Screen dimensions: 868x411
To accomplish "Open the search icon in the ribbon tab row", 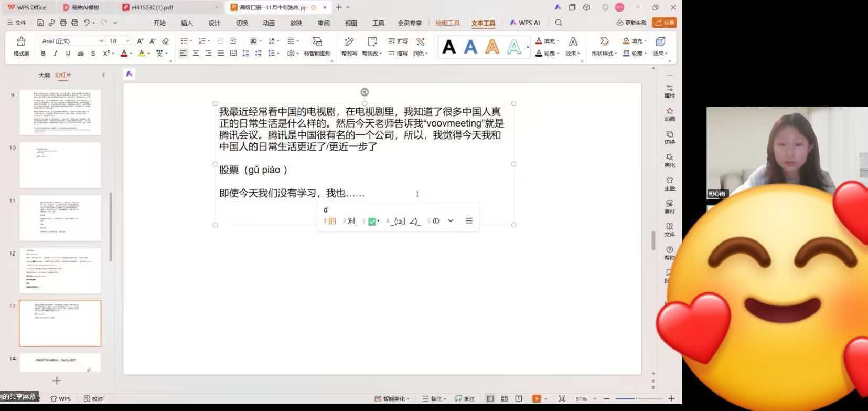I will coord(559,23).
